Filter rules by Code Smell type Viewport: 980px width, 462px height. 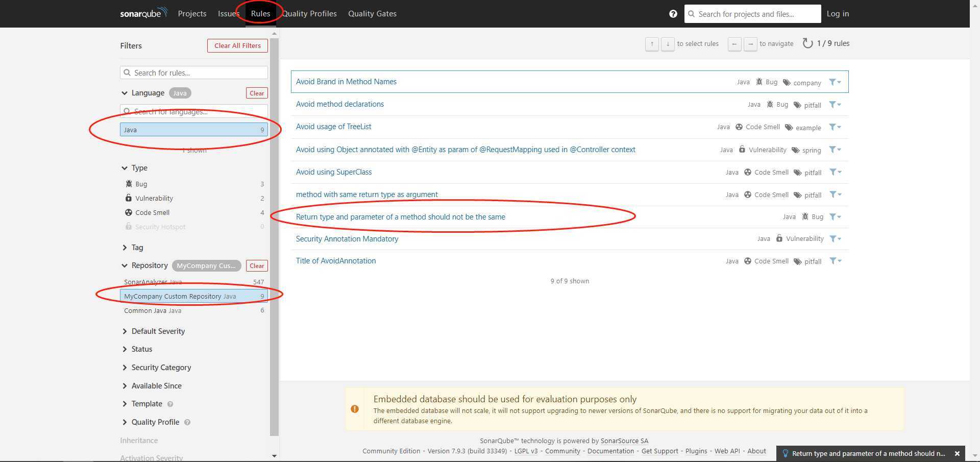pos(194,212)
